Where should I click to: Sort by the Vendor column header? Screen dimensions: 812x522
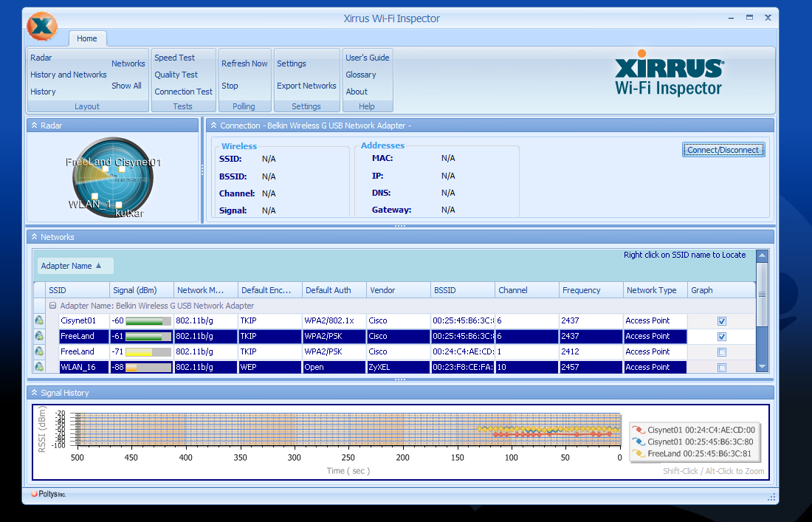point(399,290)
